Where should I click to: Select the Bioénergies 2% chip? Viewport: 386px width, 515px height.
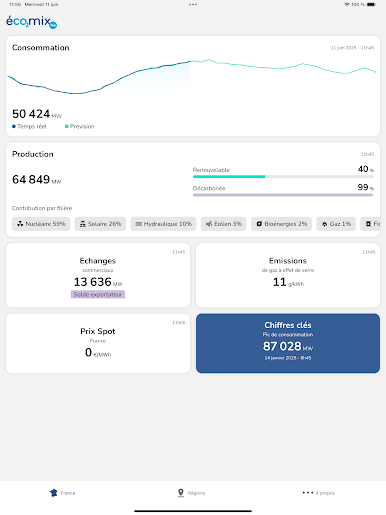[281, 224]
